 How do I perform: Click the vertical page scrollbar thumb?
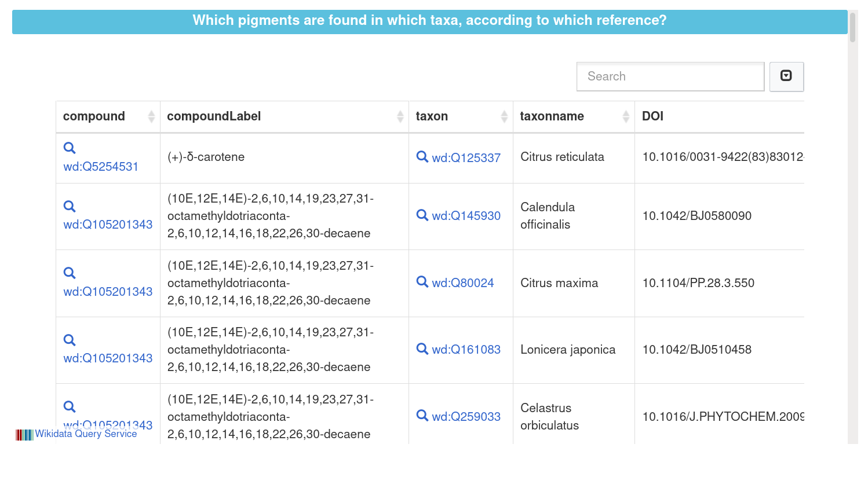[852, 28]
